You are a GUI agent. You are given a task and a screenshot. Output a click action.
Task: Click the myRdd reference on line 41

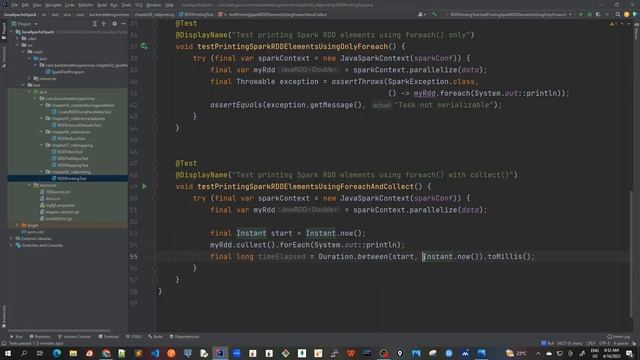tap(424, 93)
